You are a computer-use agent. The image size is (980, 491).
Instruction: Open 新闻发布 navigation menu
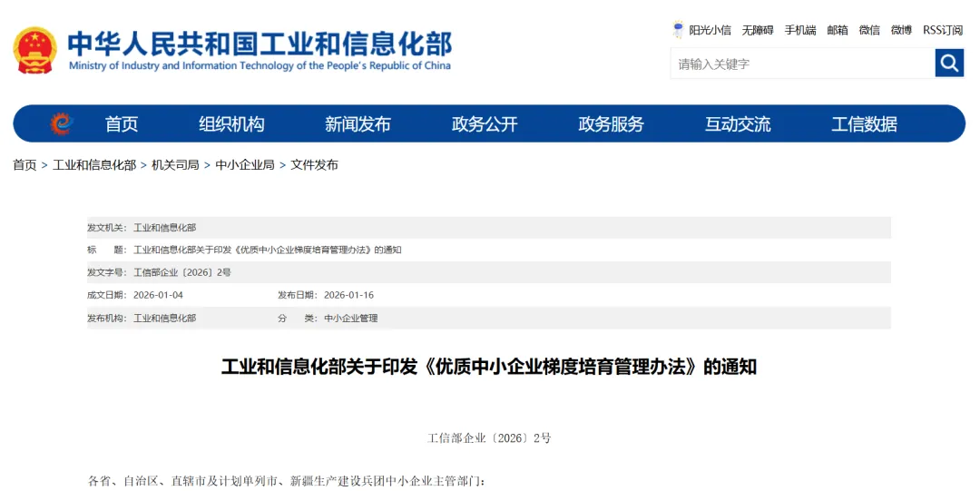tap(358, 123)
